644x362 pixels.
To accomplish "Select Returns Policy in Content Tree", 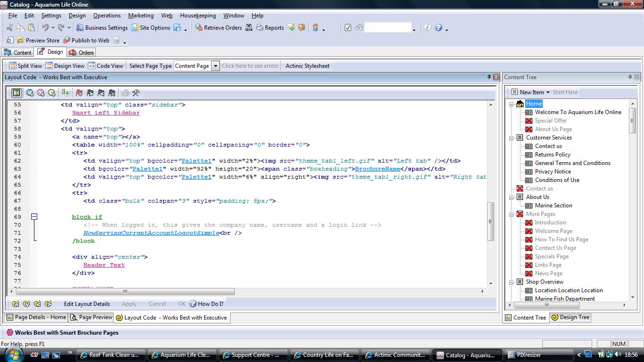I will [553, 155].
